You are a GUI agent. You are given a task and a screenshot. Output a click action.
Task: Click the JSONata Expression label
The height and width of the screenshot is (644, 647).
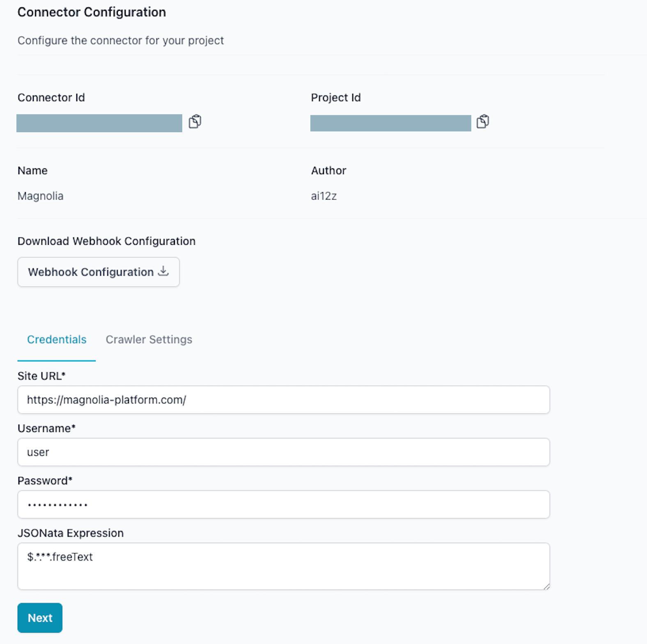tap(71, 533)
